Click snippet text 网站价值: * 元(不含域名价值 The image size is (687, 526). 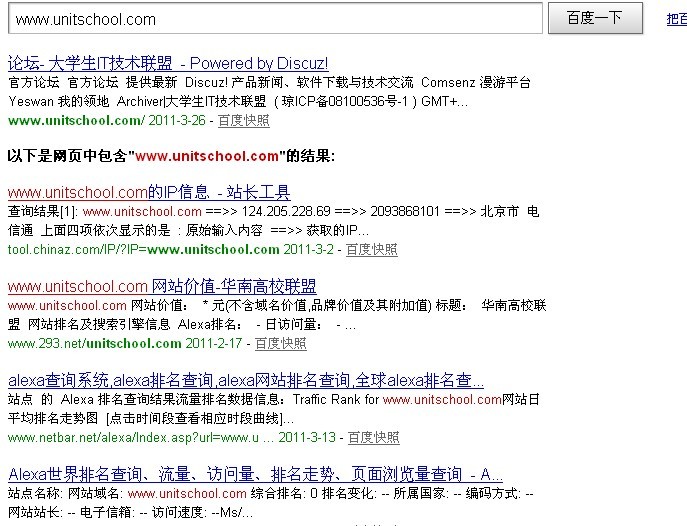click(281, 305)
